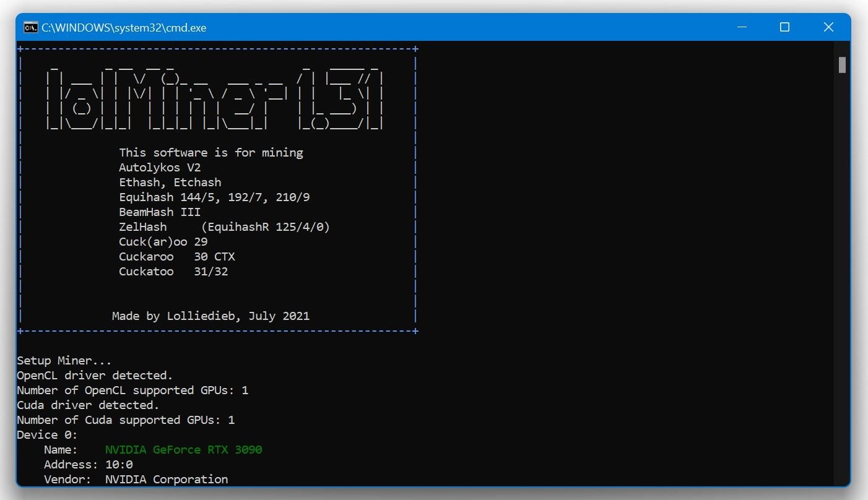This screenshot has height=500, width=868.
Task: Click the "Vendor: NVIDIA Corporation" line
Action: point(136,479)
